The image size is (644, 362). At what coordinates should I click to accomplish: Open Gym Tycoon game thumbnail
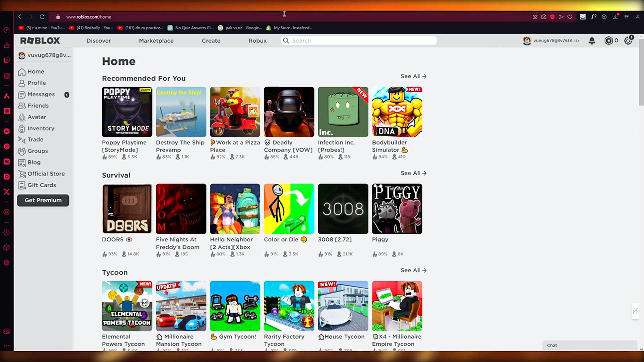235,306
